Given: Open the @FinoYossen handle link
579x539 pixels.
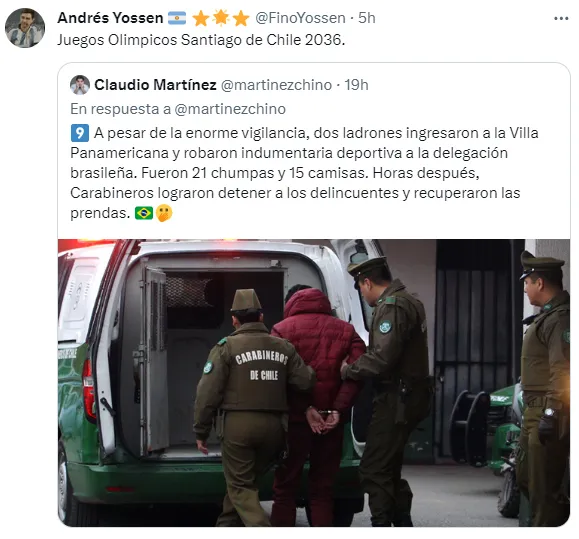Looking at the screenshot, I should point(300,18).
